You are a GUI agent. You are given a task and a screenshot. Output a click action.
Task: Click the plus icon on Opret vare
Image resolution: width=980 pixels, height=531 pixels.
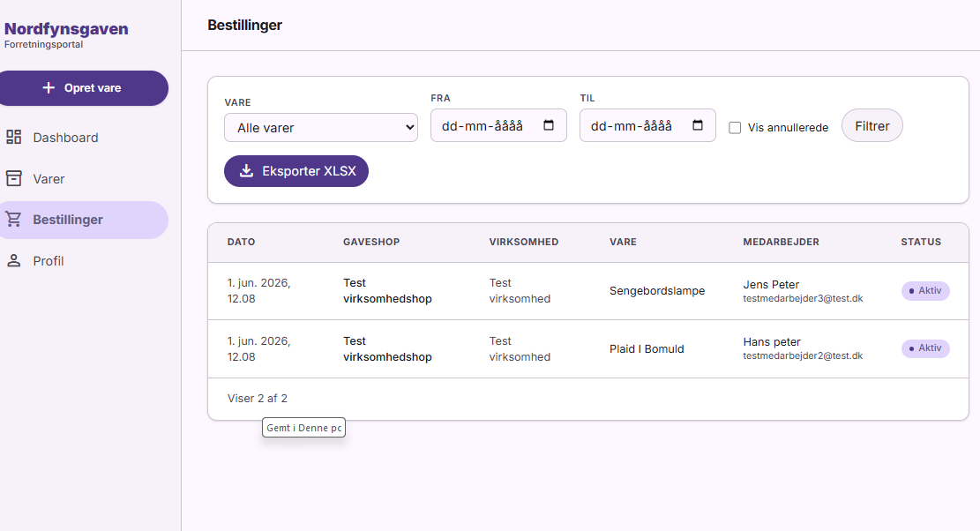(x=49, y=88)
